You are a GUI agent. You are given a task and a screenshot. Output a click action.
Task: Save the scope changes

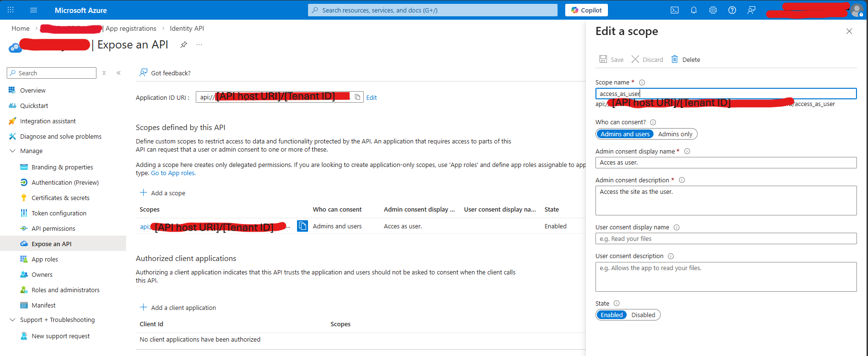click(611, 59)
